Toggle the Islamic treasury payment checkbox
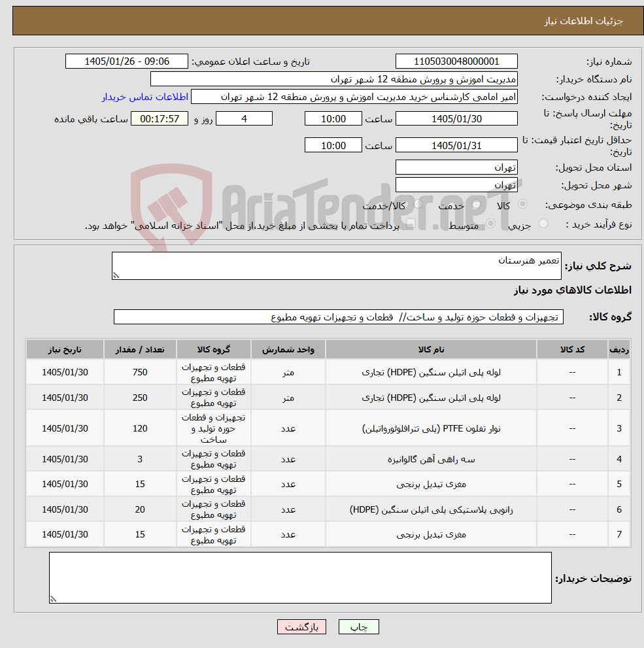644x648 pixels. [x=410, y=224]
